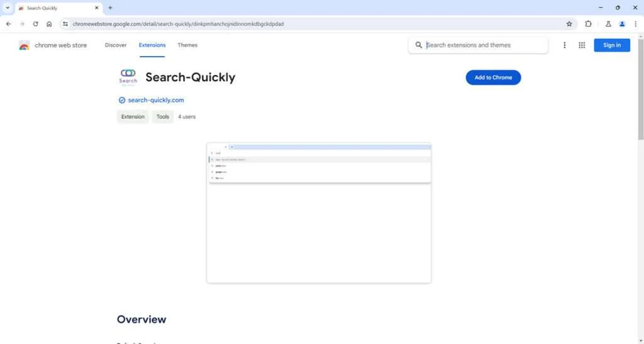
Task: Switch to the Extensions section
Action: click(x=152, y=45)
